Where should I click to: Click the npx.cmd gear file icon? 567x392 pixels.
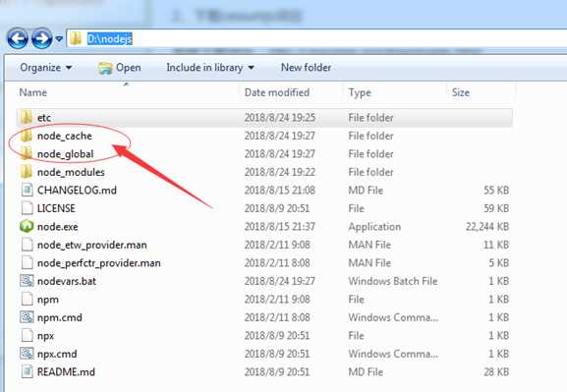(x=27, y=354)
